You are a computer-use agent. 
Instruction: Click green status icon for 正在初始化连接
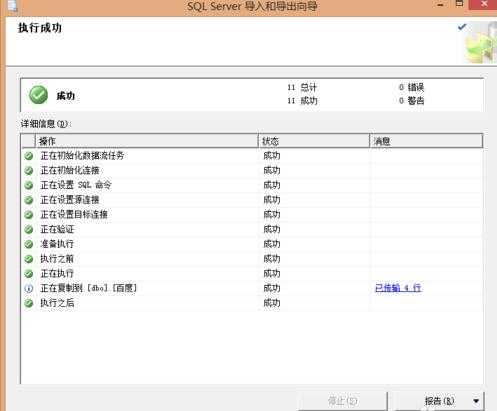point(29,170)
